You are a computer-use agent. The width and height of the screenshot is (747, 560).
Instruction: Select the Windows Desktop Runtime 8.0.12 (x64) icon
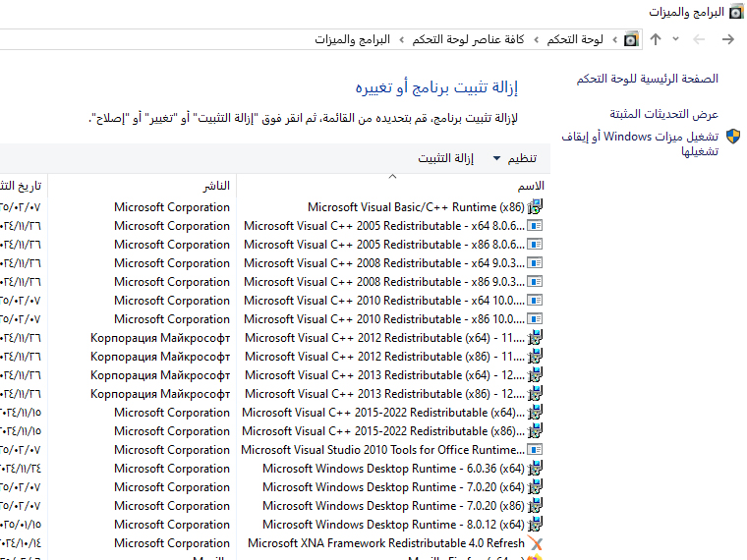535,525
